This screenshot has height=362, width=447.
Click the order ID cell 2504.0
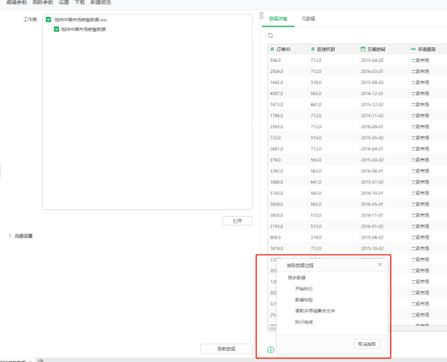point(276,71)
